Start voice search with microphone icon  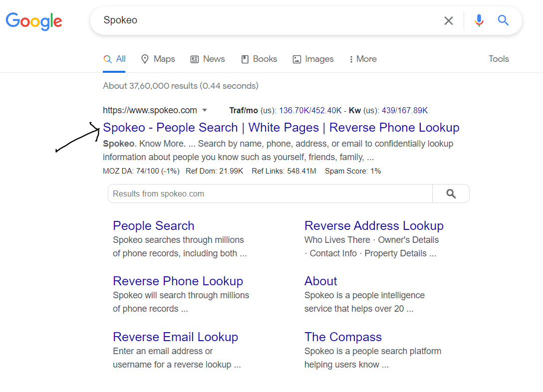coord(479,20)
